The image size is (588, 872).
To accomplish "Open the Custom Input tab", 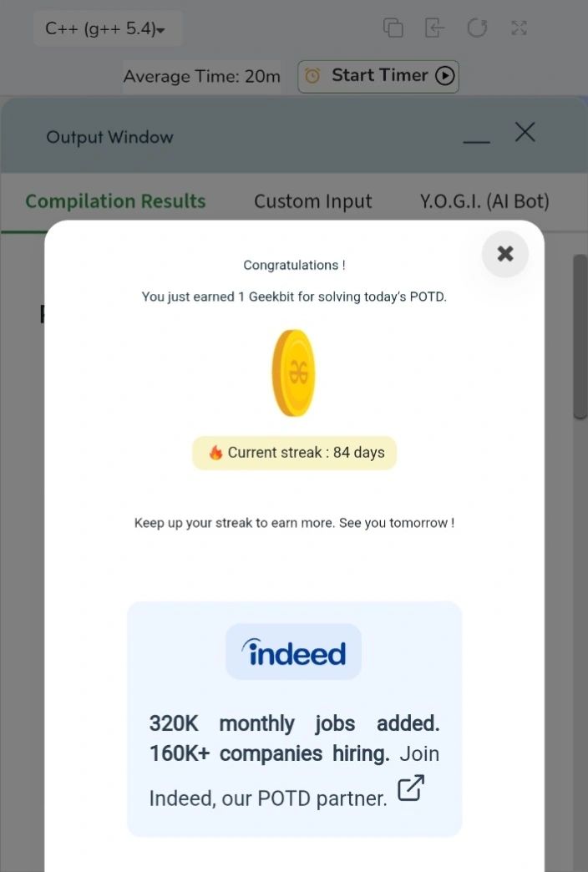I will point(312,201).
